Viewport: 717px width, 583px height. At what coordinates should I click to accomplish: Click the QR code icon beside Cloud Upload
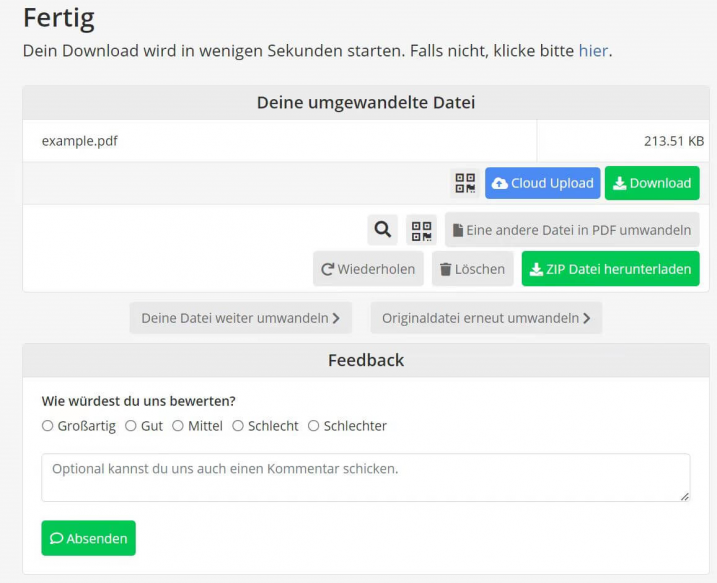465,183
